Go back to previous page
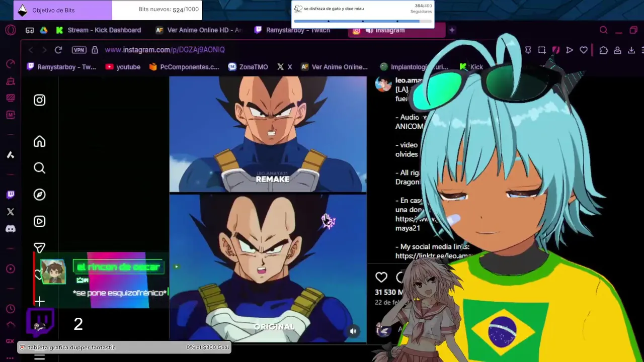The image size is (644, 362). (31, 50)
